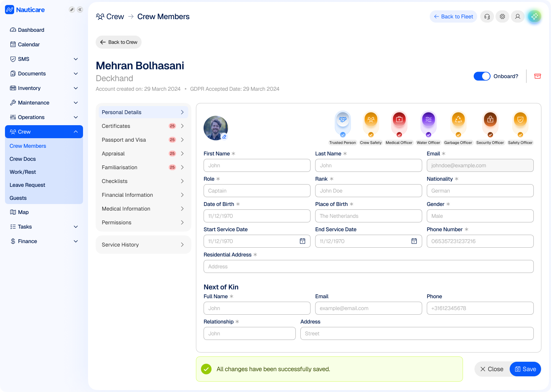Go to the Service History section

143,245
